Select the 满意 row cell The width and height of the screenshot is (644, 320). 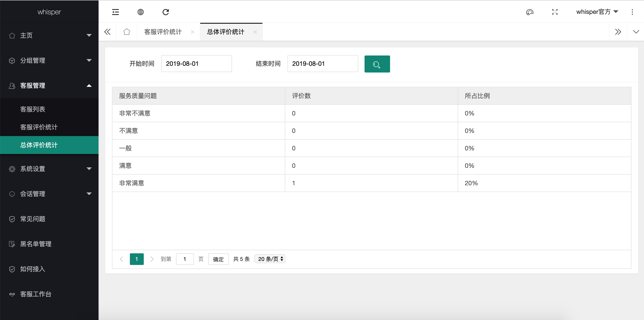(x=198, y=166)
